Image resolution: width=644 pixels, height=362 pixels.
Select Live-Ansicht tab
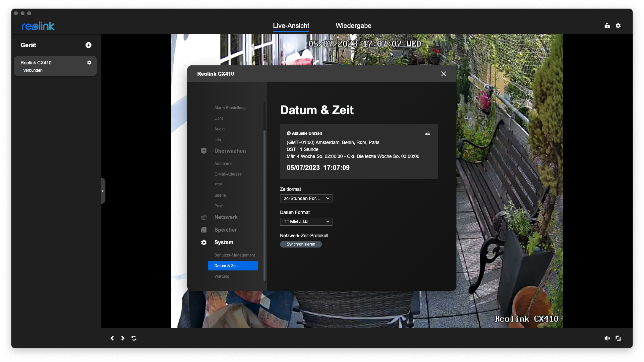(291, 26)
